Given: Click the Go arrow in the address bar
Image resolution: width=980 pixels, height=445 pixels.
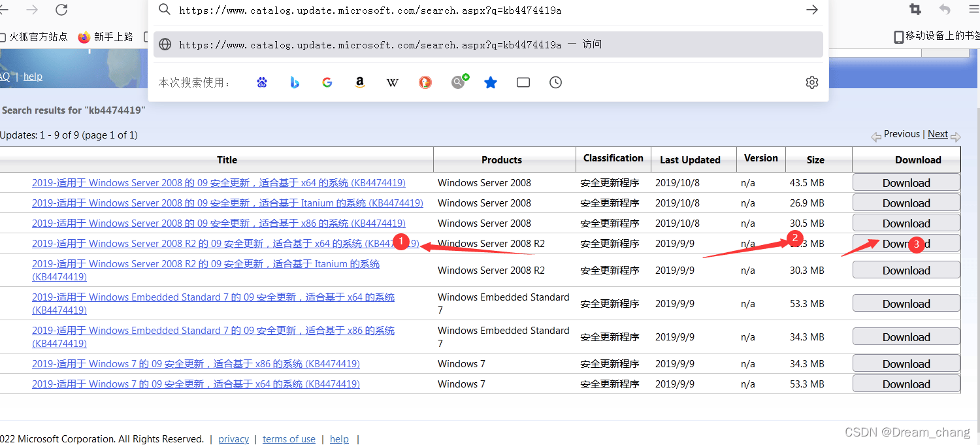Looking at the screenshot, I should tap(812, 10).
